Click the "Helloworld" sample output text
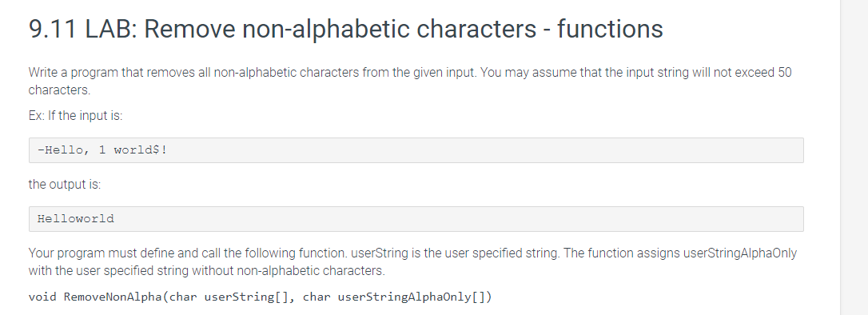The height and width of the screenshot is (315, 868). point(75,219)
